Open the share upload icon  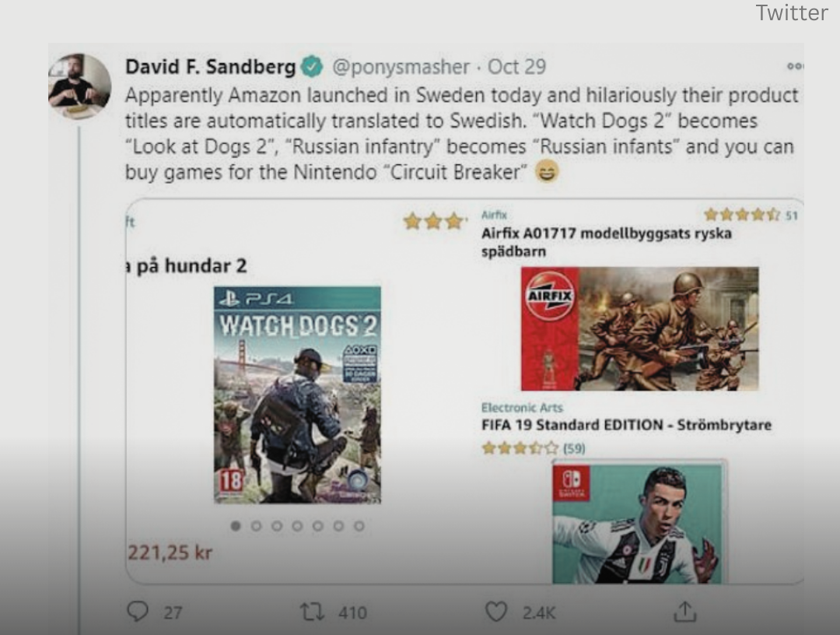(685, 611)
